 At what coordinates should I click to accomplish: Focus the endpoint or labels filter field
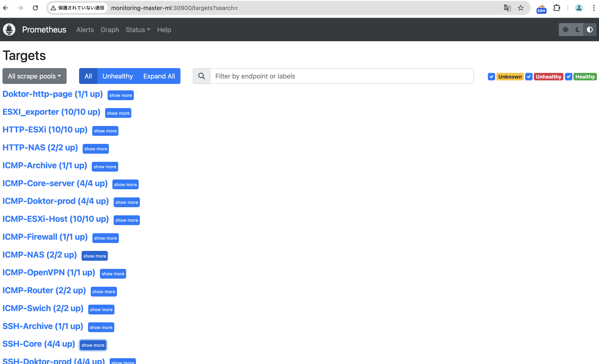point(342,76)
